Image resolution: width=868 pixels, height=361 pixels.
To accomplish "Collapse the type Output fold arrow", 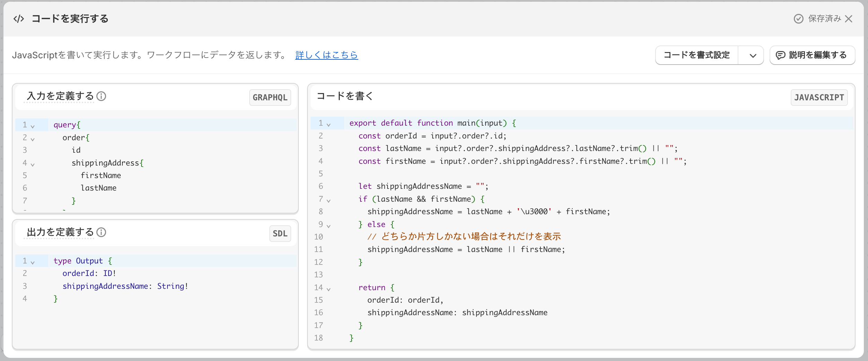I will click(33, 262).
